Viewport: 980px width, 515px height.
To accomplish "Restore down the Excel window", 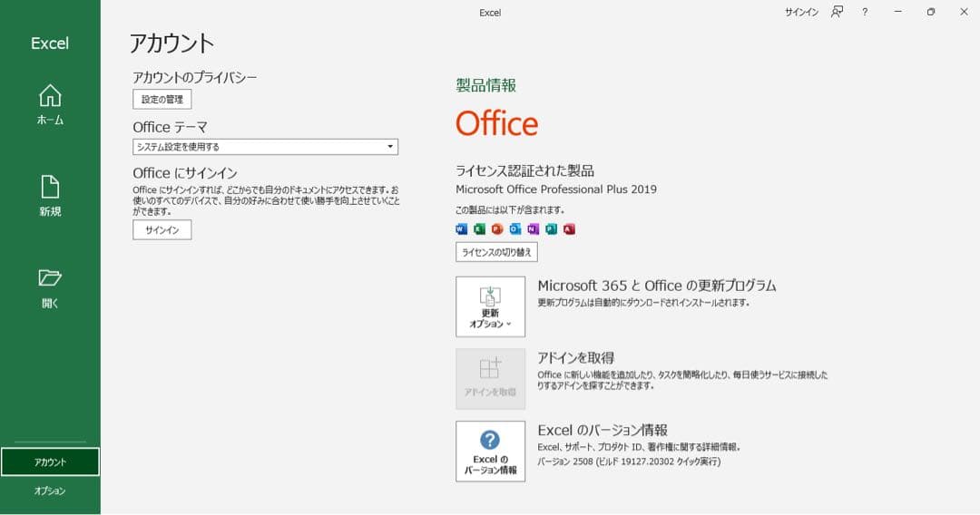I will [931, 12].
